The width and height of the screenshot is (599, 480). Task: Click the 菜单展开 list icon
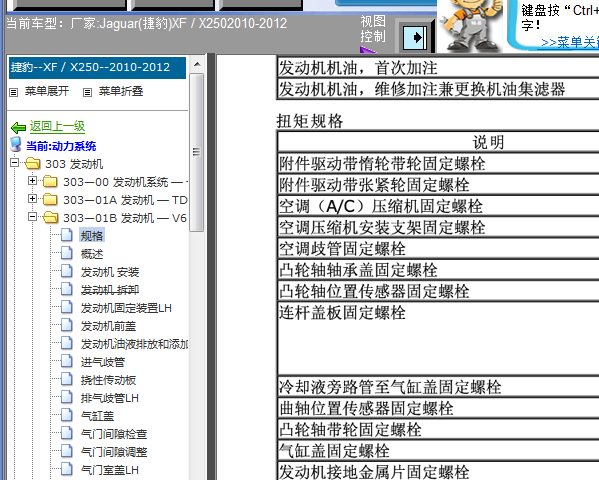tap(14, 92)
